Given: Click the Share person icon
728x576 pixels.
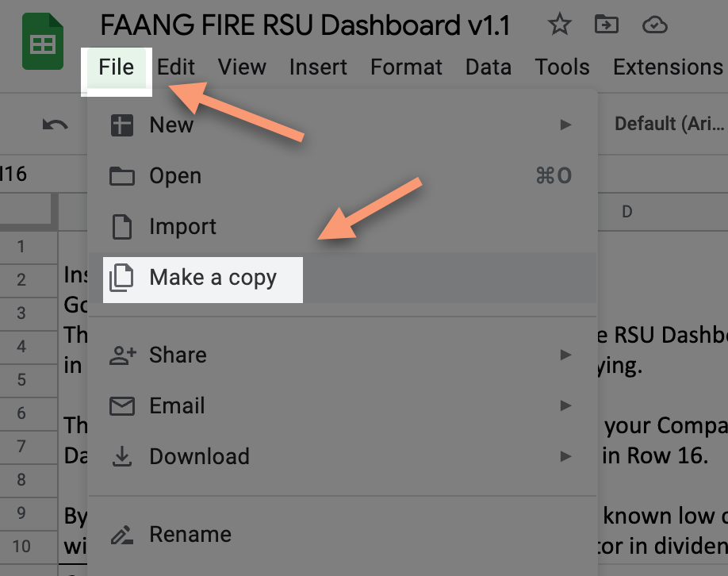Looking at the screenshot, I should [x=122, y=355].
